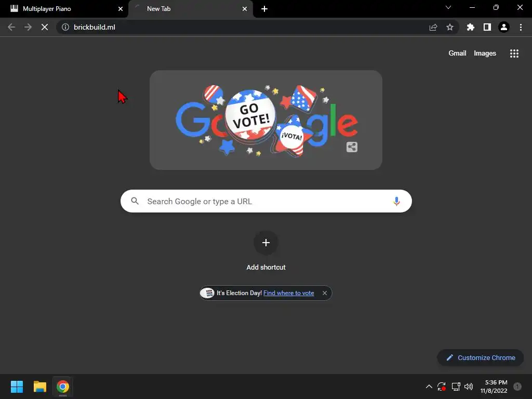Switch to the Multiplayer Piano tab

pyautogui.click(x=64, y=9)
